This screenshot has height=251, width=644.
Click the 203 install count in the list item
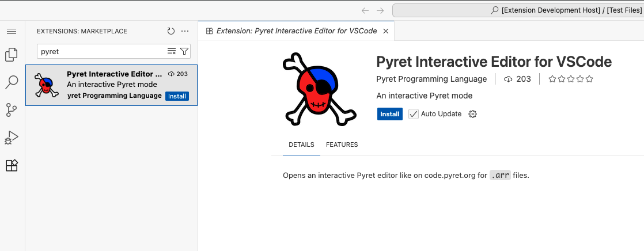point(178,74)
